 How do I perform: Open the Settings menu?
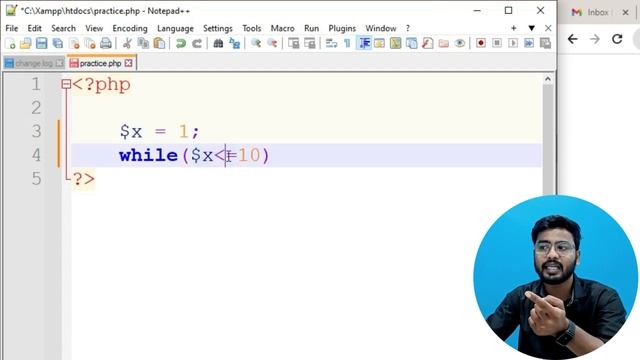(x=218, y=28)
